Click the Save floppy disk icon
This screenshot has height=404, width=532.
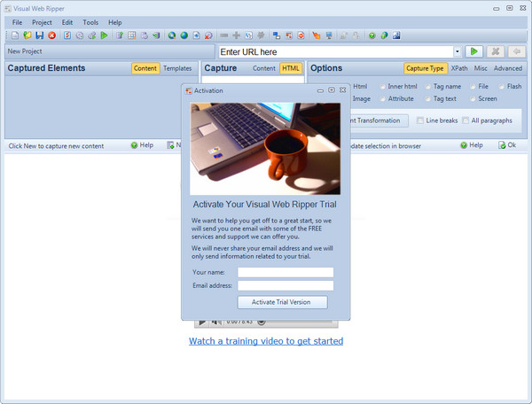pos(40,35)
